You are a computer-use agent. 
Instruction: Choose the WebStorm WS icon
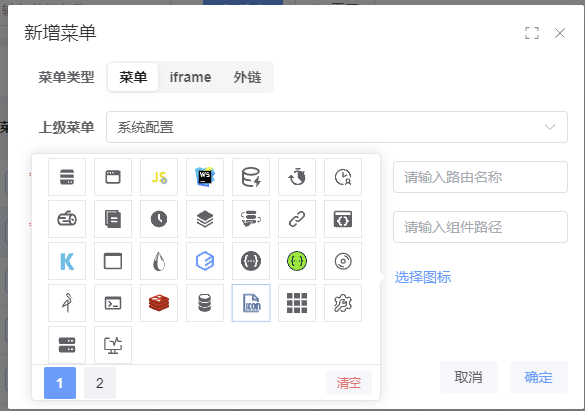pos(205,177)
